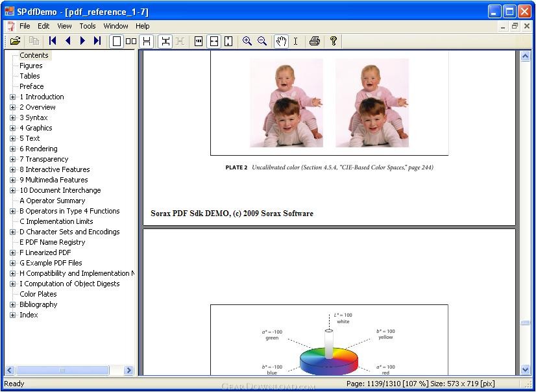The image size is (536, 392).
Task: Jump to the last page
Action: (x=97, y=41)
